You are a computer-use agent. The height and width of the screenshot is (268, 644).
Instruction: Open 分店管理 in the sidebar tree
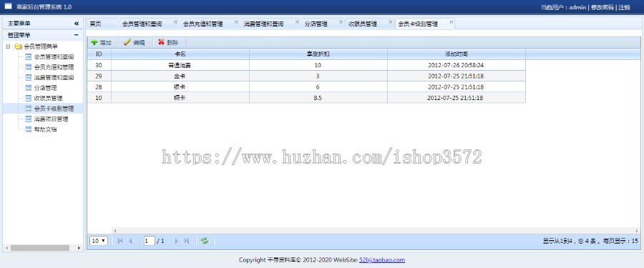click(x=45, y=88)
